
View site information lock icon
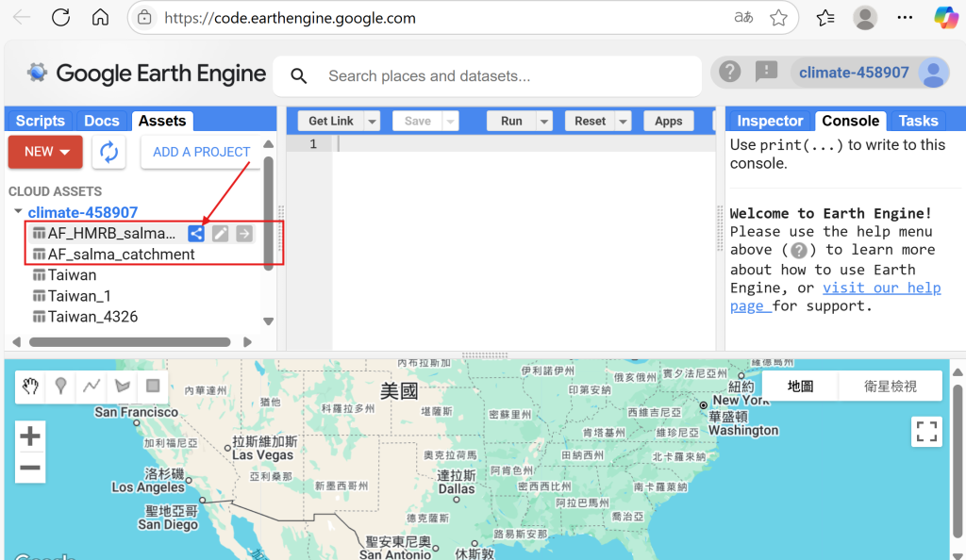(x=144, y=17)
